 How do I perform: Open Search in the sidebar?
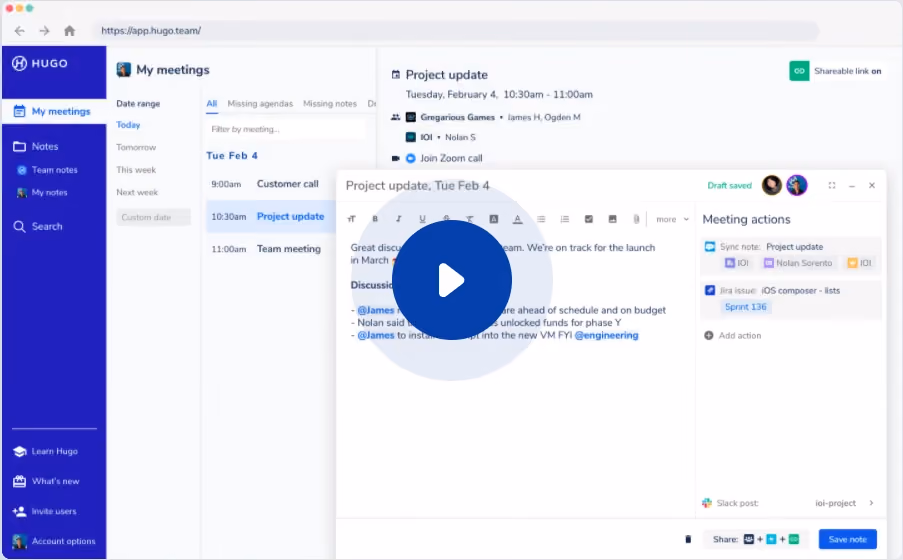[x=37, y=226]
